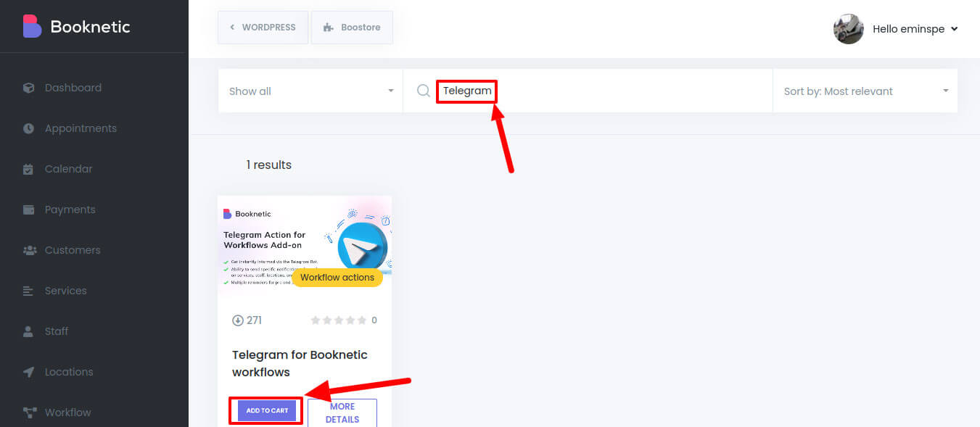This screenshot has width=980, height=427.
Task: Go back to WORDPRESS
Action: (263, 28)
